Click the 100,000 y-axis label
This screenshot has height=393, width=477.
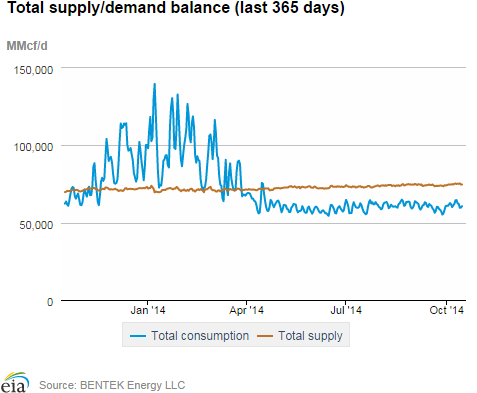point(33,147)
